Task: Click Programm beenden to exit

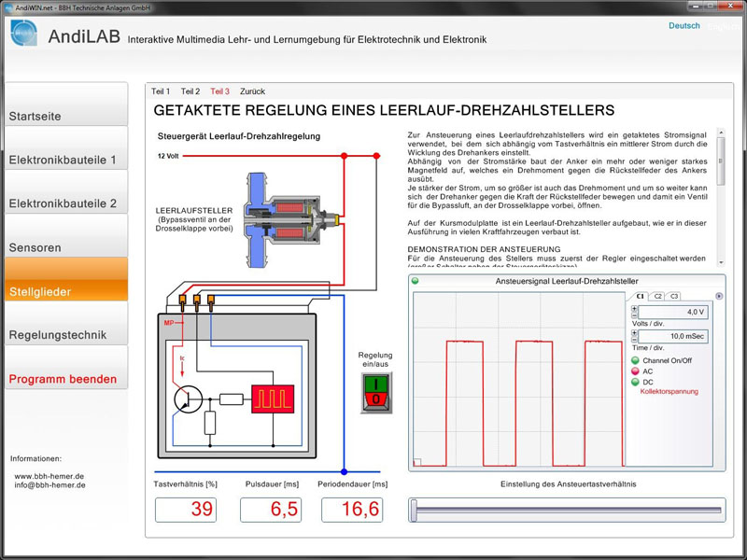Action: coord(66,367)
